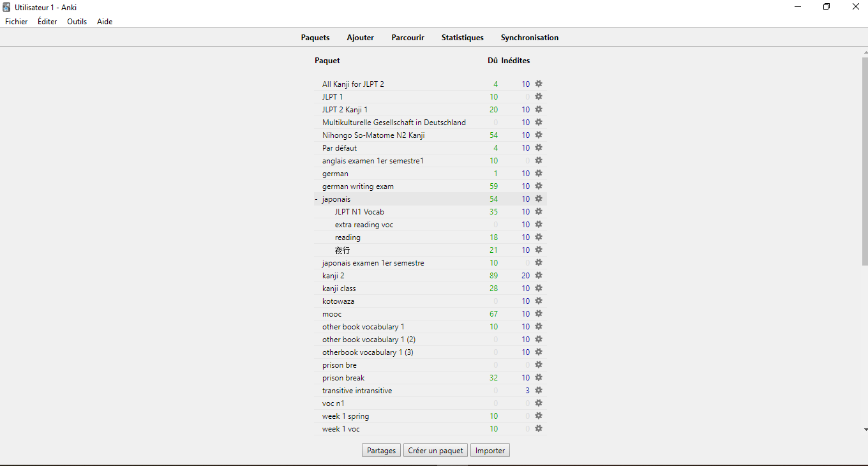868x466 pixels.
Task: Open options gear for JLPT 2 Kanji 1
Action: [x=539, y=109]
